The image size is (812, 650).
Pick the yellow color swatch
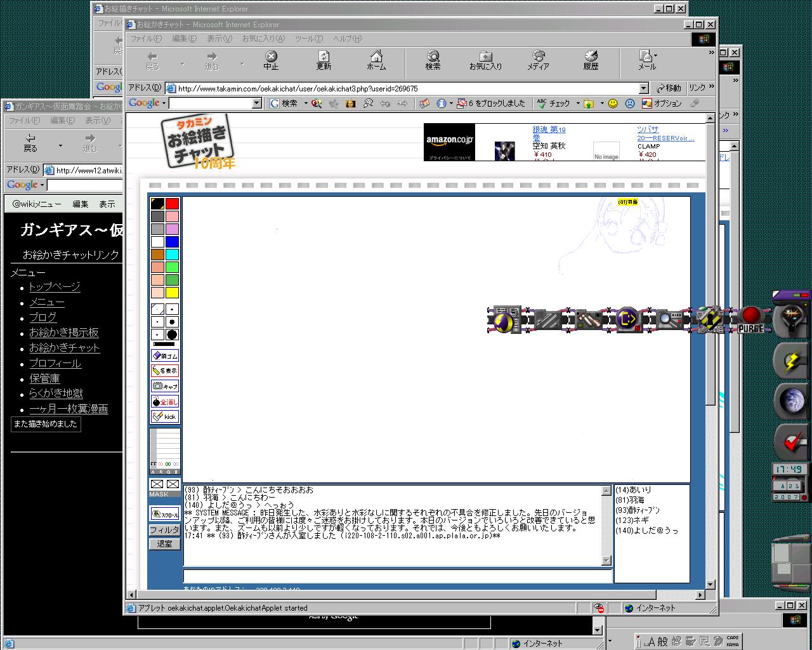pos(172,292)
